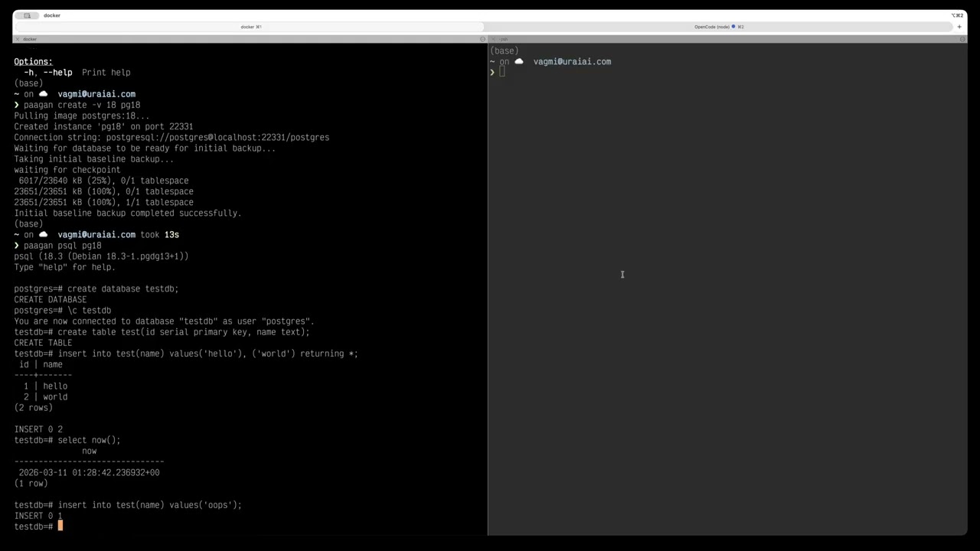Click 'Pulling image postgres:18...' line
Image resolution: width=980 pixels, height=551 pixels.
82,116
